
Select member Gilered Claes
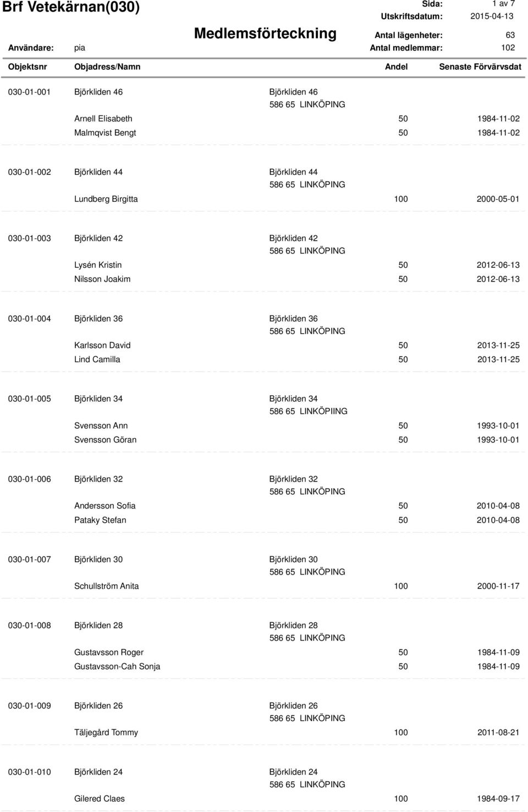click(x=100, y=798)
